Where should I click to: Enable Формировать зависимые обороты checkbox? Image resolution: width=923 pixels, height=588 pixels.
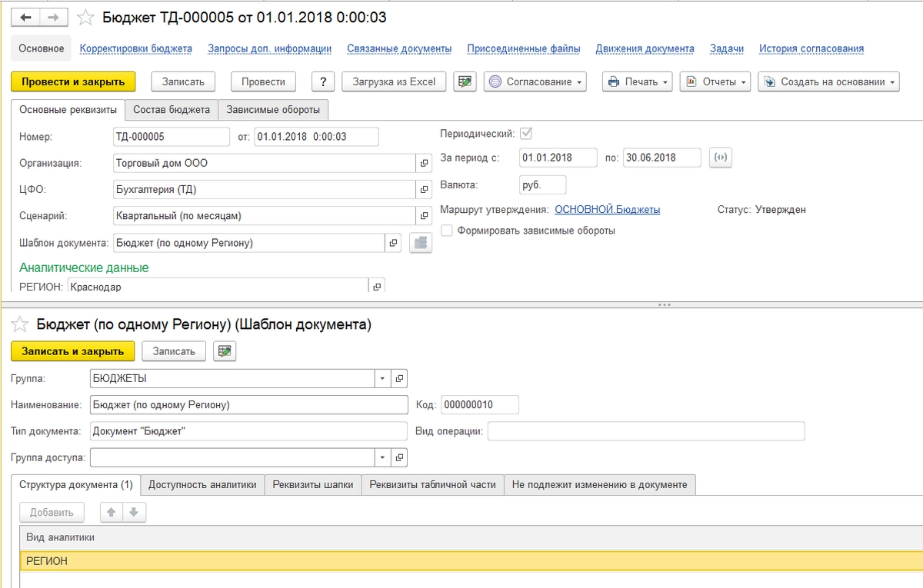(x=447, y=230)
